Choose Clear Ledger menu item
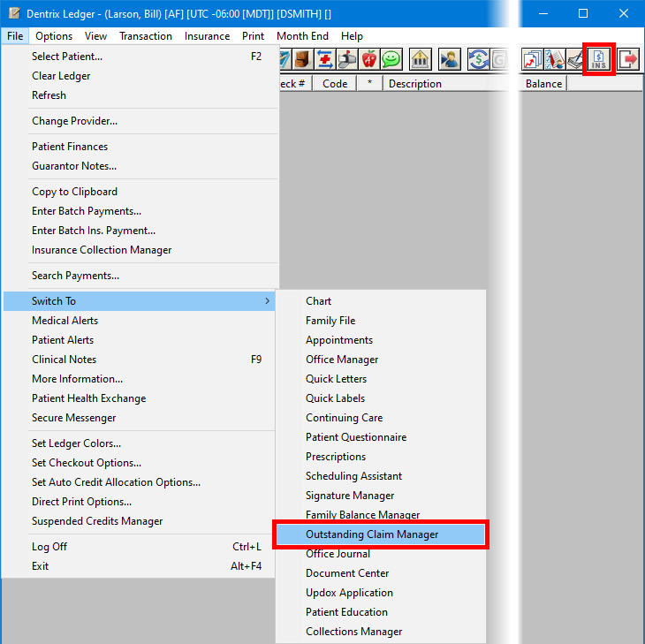Viewport: 645px width, 644px height. [x=139, y=76]
